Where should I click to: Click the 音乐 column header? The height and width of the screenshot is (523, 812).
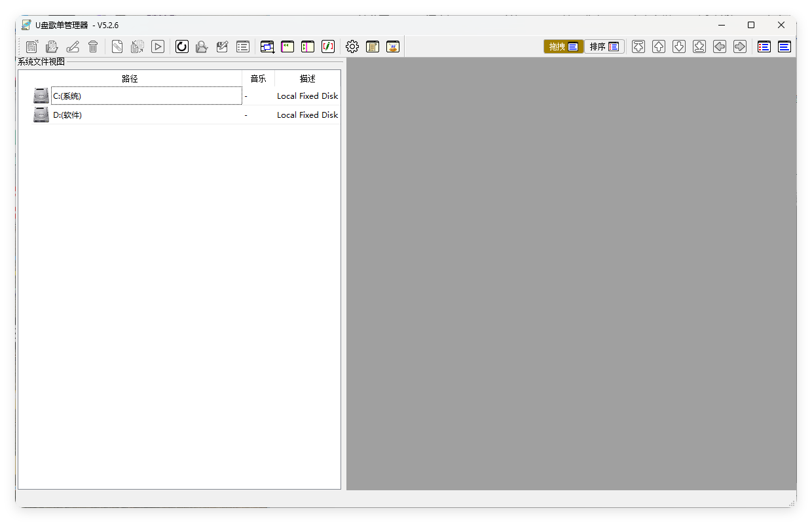pos(258,79)
